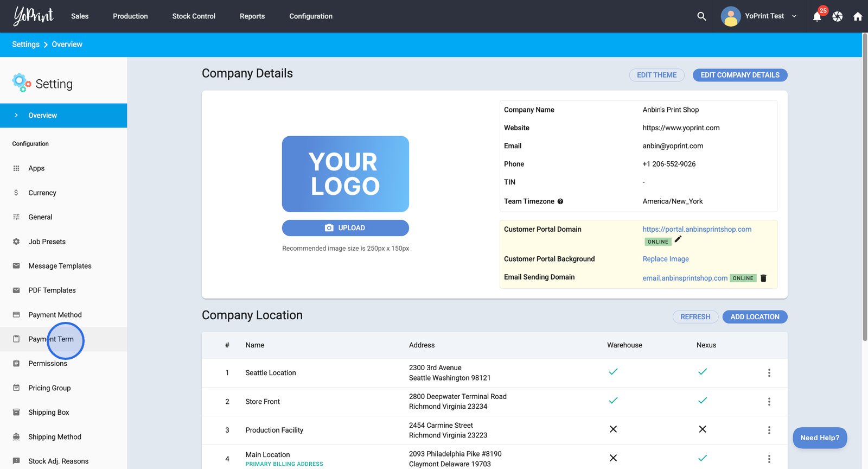Expand the YoPrint Test user dropdown
The width and height of the screenshot is (868, 469).
coord(794,16)
